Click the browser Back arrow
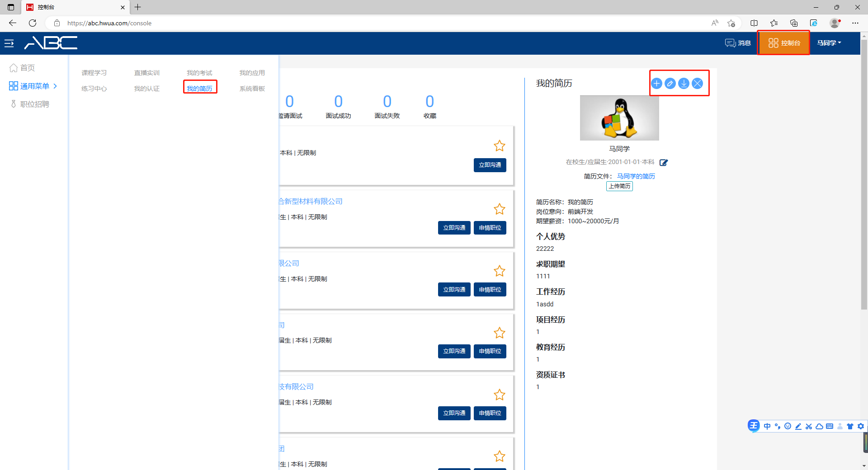The image size is (868, 470). pyautogui.click(x=13, y=23)
